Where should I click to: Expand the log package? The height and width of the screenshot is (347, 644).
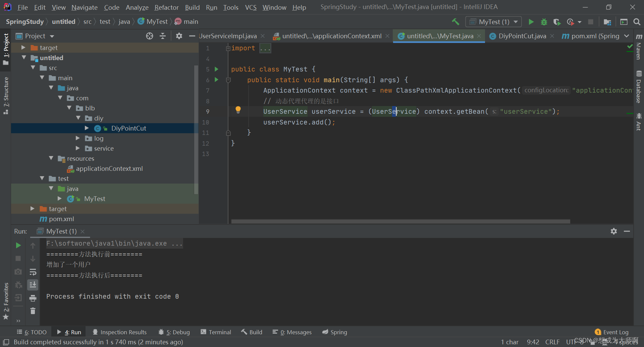coord(78,138)
